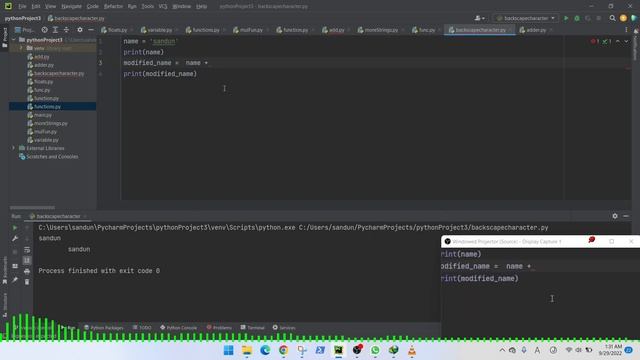The width and height of the screenshot is (640, 360).
Task: Open the Tools menu
Action: click(x=147, y=7)
